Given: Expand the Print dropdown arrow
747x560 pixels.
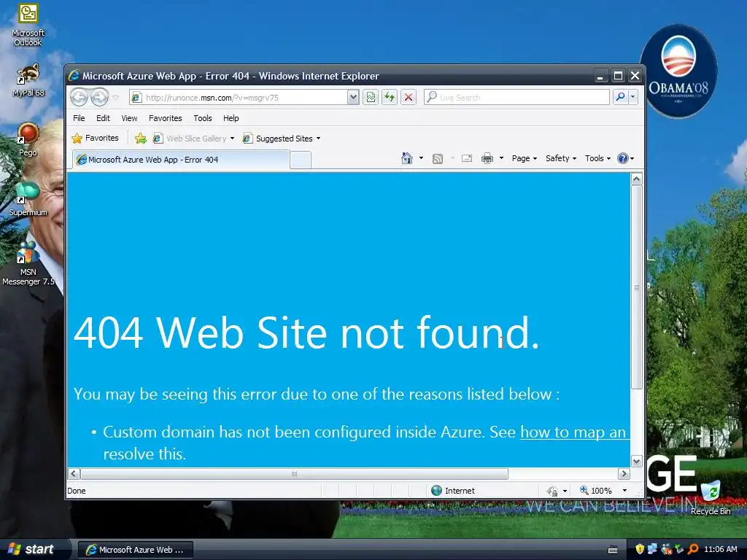Looking at the screenshot, I should pyautogui.click(x=501, y=158).
